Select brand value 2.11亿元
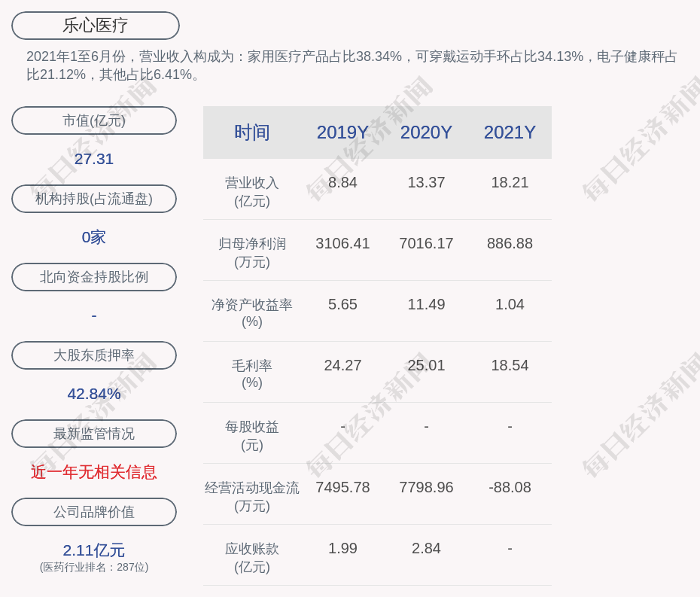The width and height of the screenshot is (700, 597). click(94, 550)
